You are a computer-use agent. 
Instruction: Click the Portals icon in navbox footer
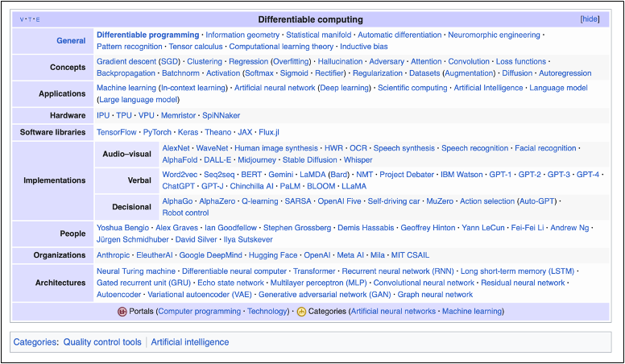pyautogui.click(x=122, y=312)
